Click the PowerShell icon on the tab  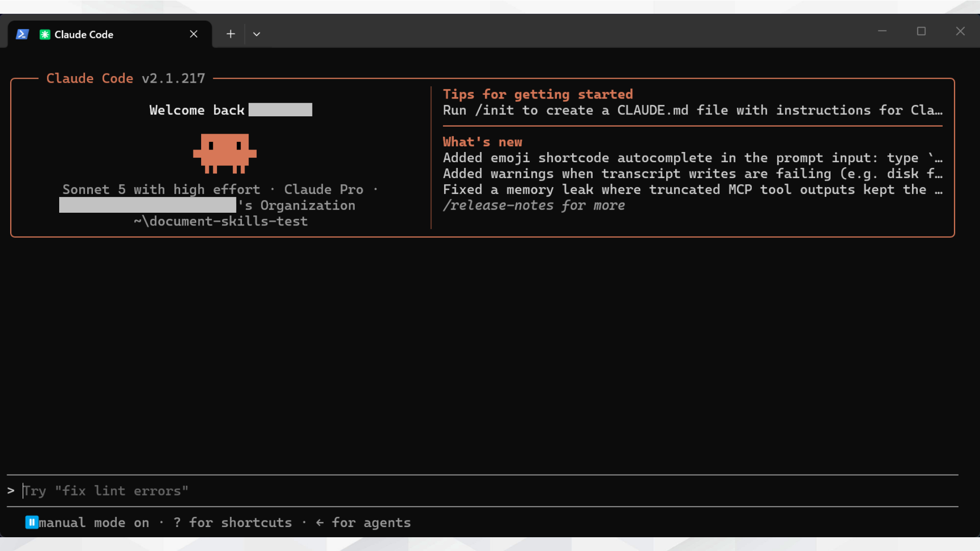[x=22, y=34]
